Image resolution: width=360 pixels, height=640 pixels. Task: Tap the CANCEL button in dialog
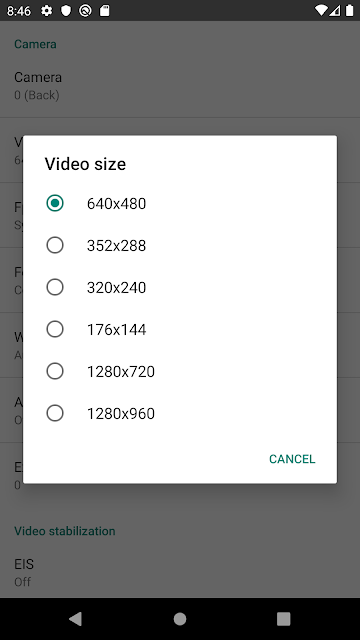tap(292, 459)
